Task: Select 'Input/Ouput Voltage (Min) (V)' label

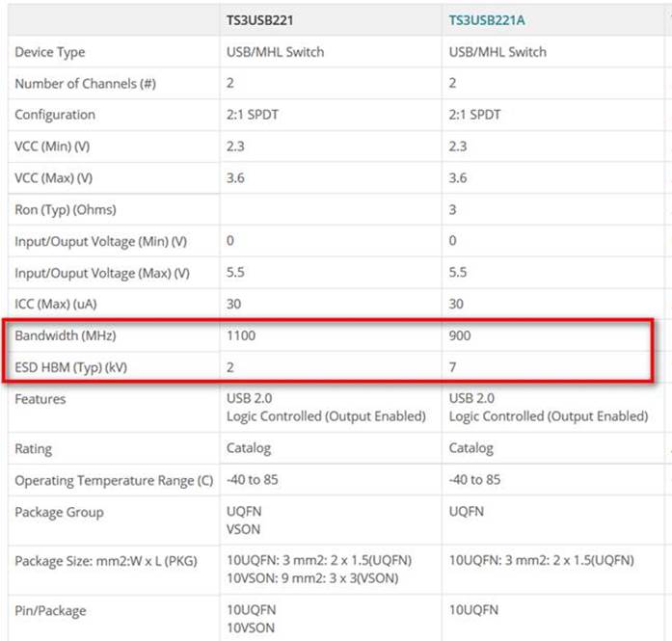Action: click(x=100, y=242)
